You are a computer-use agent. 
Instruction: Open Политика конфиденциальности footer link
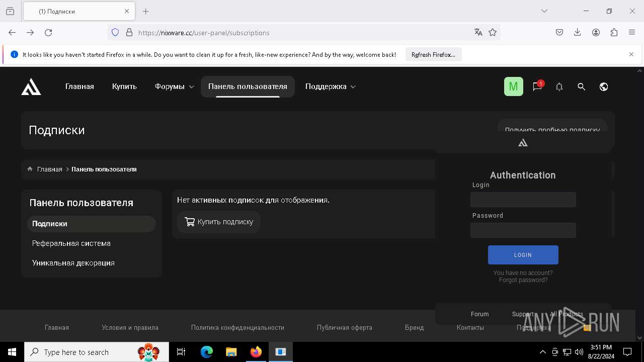point(237,327)
